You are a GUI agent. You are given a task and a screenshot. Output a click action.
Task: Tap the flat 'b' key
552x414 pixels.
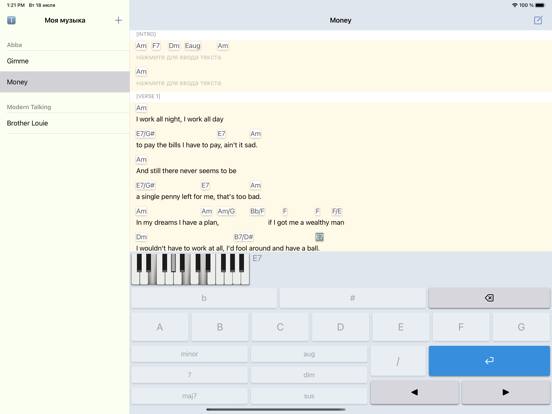pyautogui.click(x=204, y=298)
